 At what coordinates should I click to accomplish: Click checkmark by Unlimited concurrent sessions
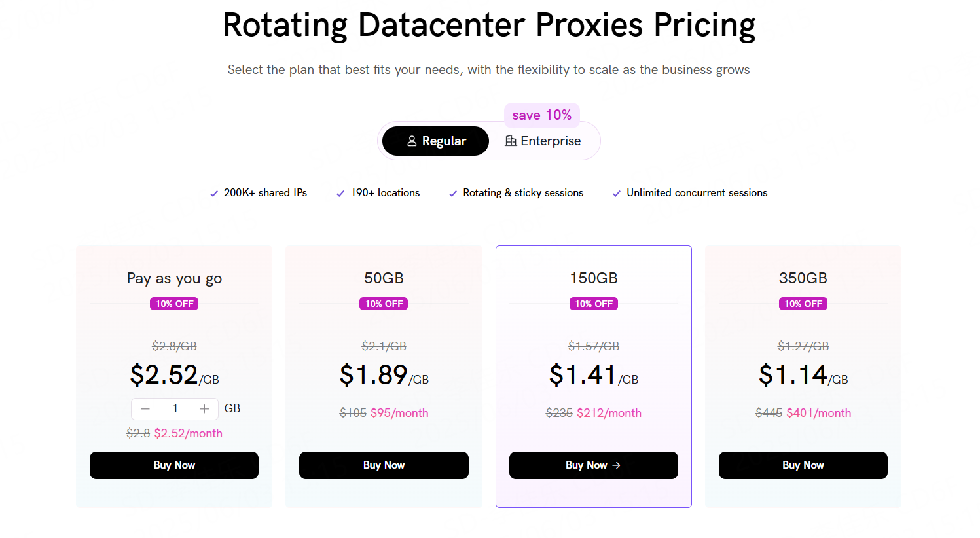point(617,194)
